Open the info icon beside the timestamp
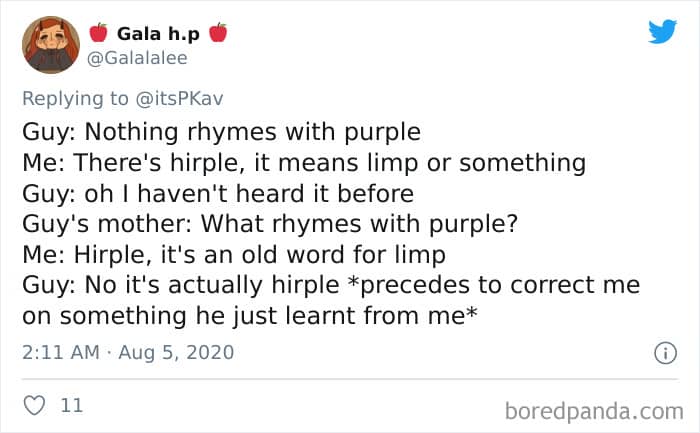This screenshot has height=433, width=700. 661,352
